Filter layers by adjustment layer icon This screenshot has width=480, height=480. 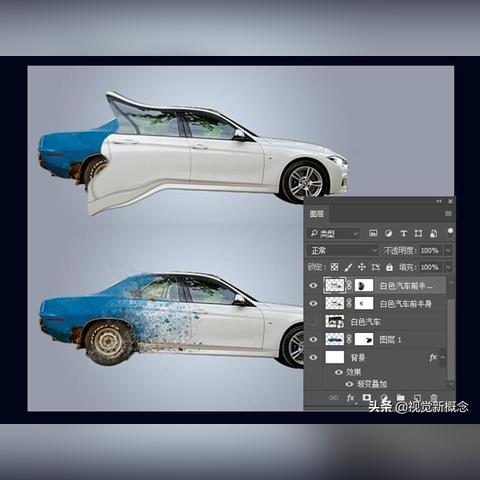pyautogui.click(x=388, y=233)
